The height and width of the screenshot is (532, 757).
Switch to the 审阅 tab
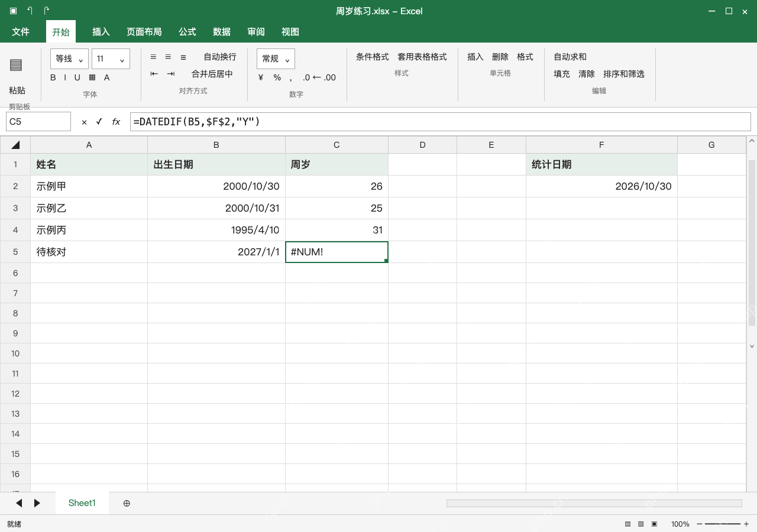coord(256,32)
